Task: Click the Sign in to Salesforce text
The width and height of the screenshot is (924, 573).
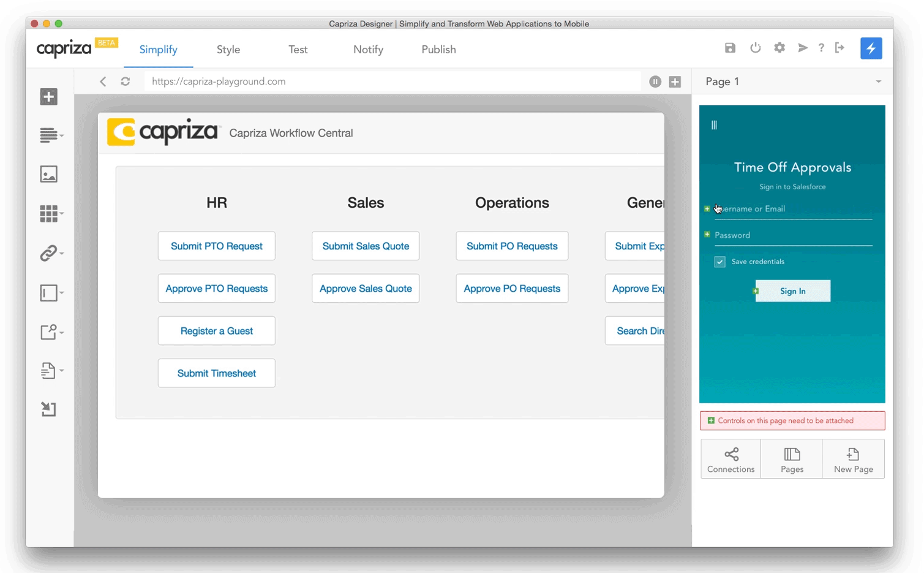Action: click(x=792, y=187)
